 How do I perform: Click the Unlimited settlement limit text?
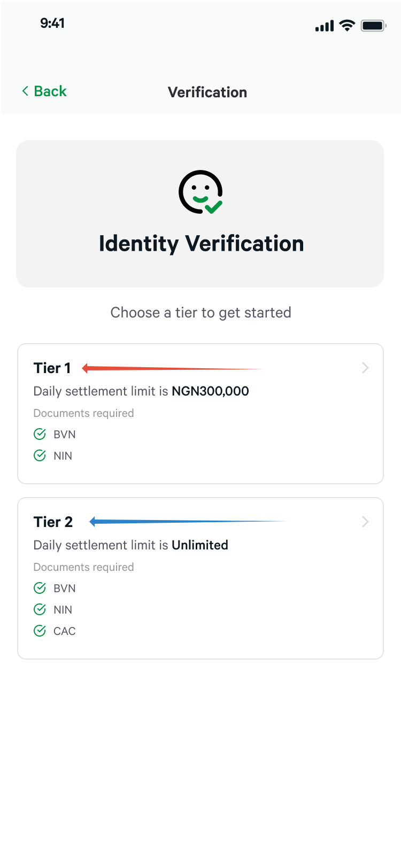point(200,545)
